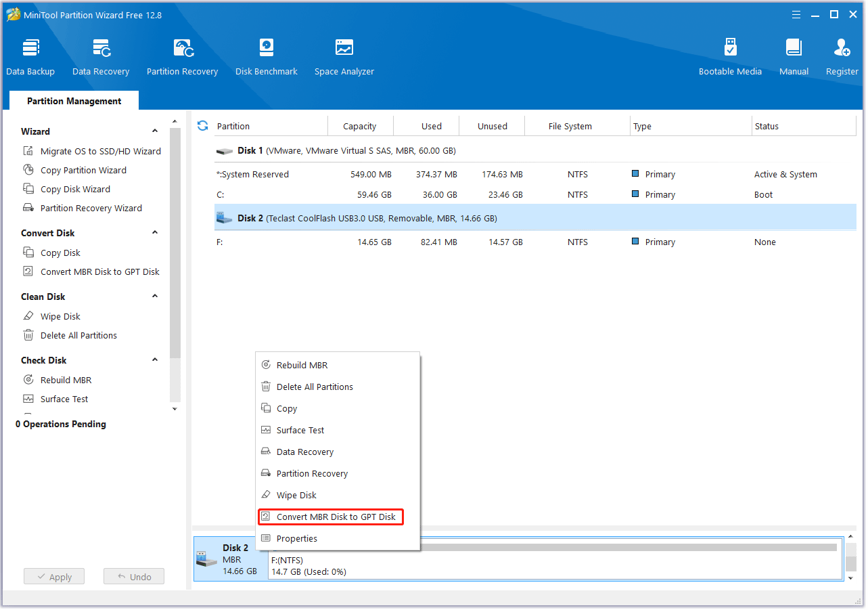Click the Partition column header

pos(271,126)
